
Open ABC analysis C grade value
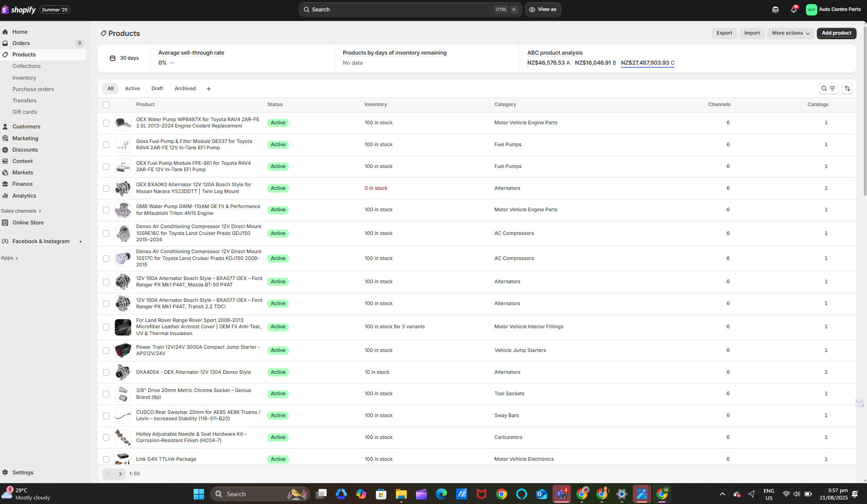(x=647, y=63)
